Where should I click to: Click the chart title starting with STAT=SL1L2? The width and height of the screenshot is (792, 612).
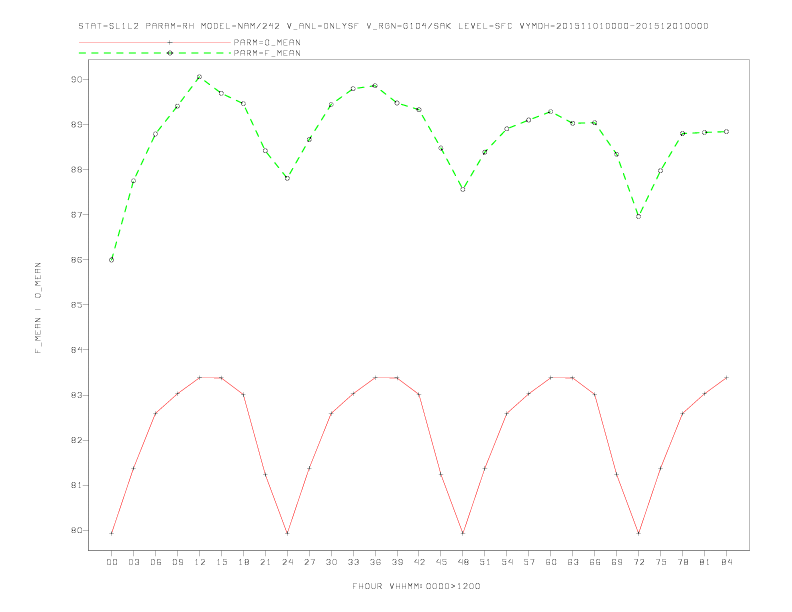(393, 26)
